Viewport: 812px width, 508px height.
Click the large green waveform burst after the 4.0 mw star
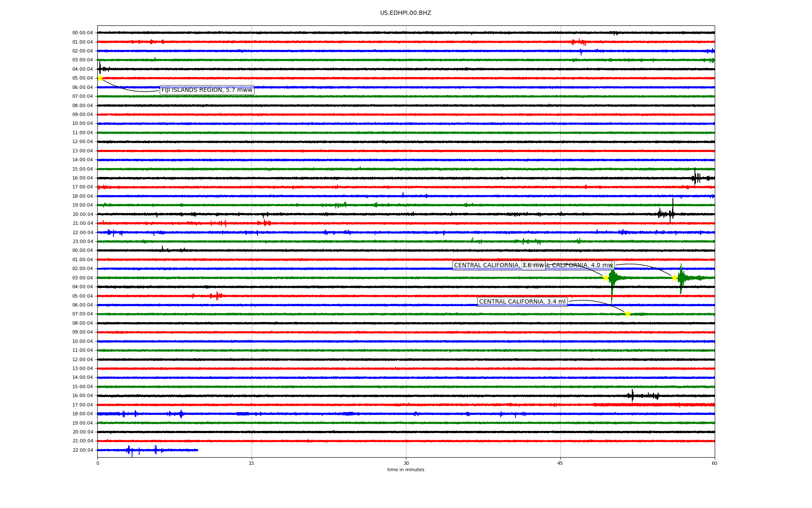[681, 278]
